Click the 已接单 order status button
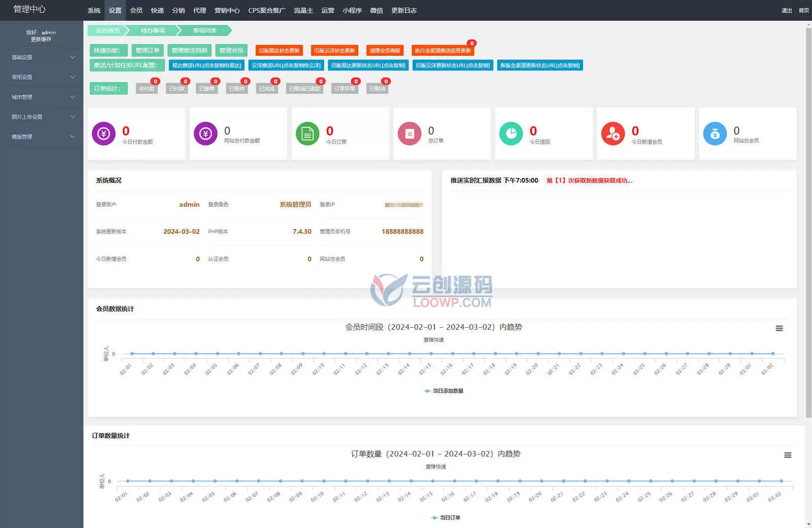The height and width of the screenshot is (528, 812). coord(207,88)
